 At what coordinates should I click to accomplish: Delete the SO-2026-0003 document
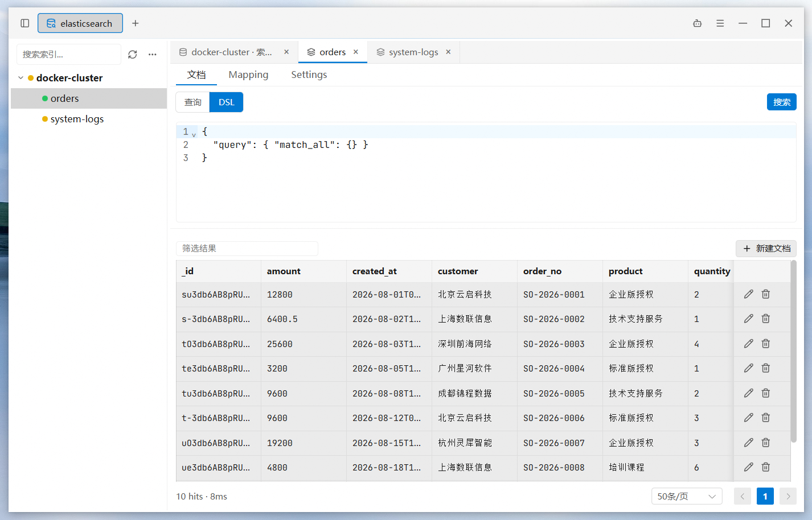[x=766, y=344]
